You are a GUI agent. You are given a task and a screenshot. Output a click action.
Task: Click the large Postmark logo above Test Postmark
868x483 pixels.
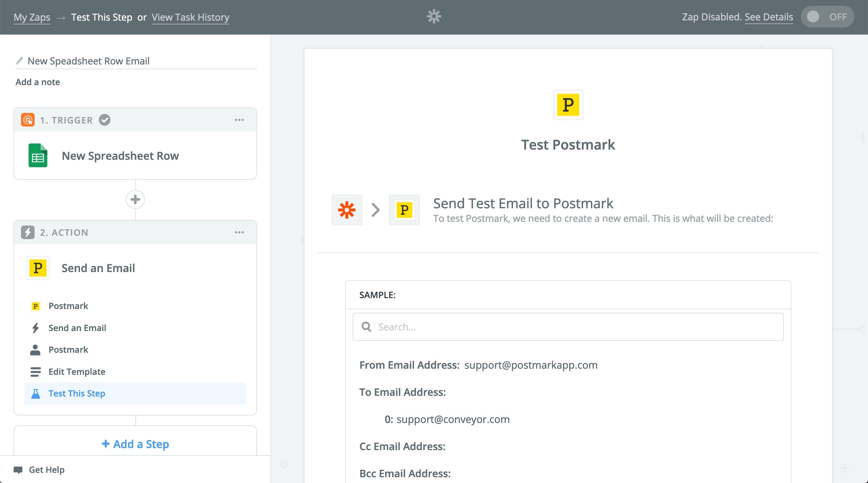pyautogui.click(x=568, y=105)
